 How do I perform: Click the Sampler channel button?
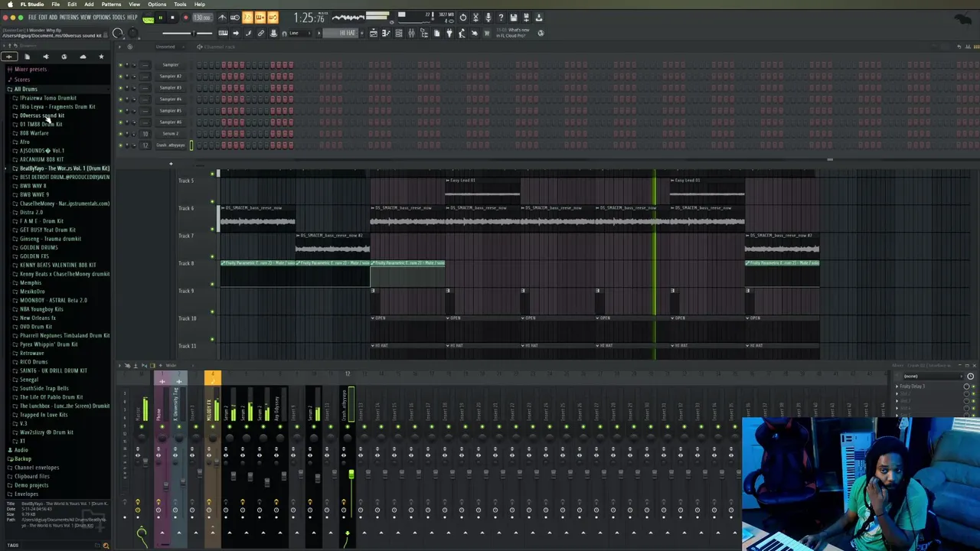tap(170, 65)
